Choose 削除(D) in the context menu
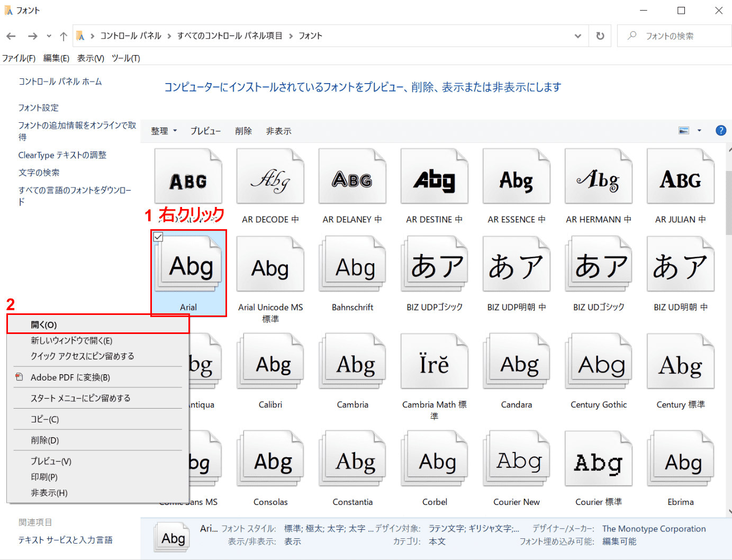The width and height of the screenshot is (732, 560). coord(98,440)
